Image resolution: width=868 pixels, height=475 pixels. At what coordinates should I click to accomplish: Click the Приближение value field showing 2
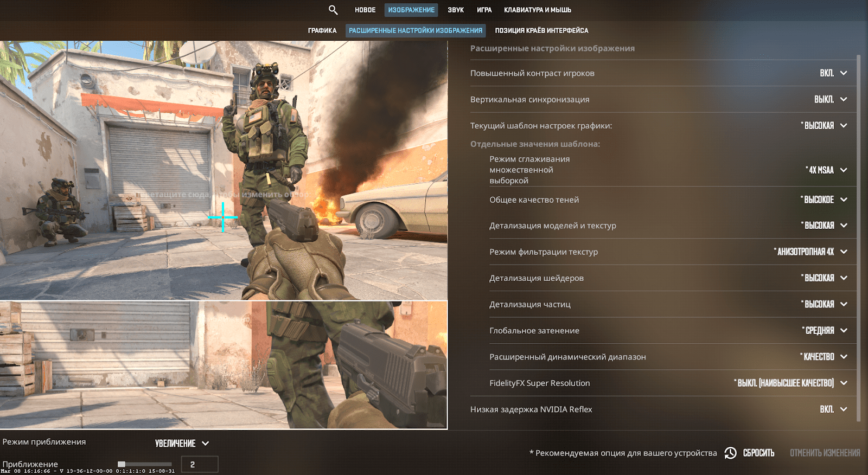click(199, 465)
